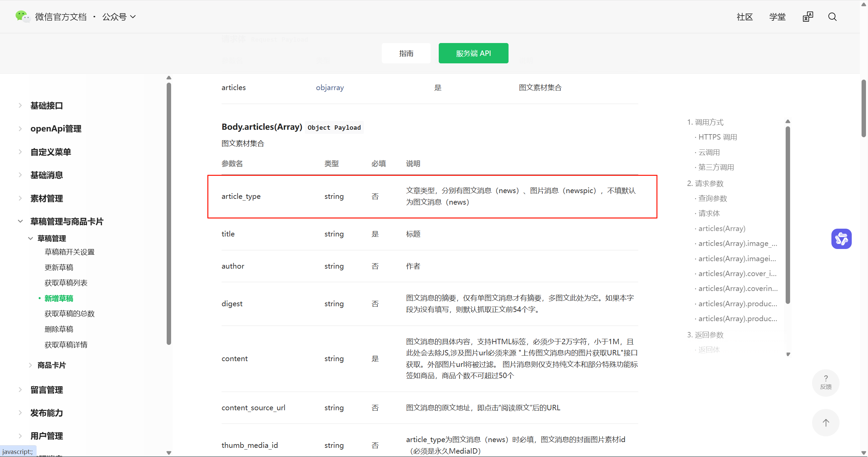868x457 pixels.
Task: Go to 社区 in top navigation
Action: tap(744, 17)
